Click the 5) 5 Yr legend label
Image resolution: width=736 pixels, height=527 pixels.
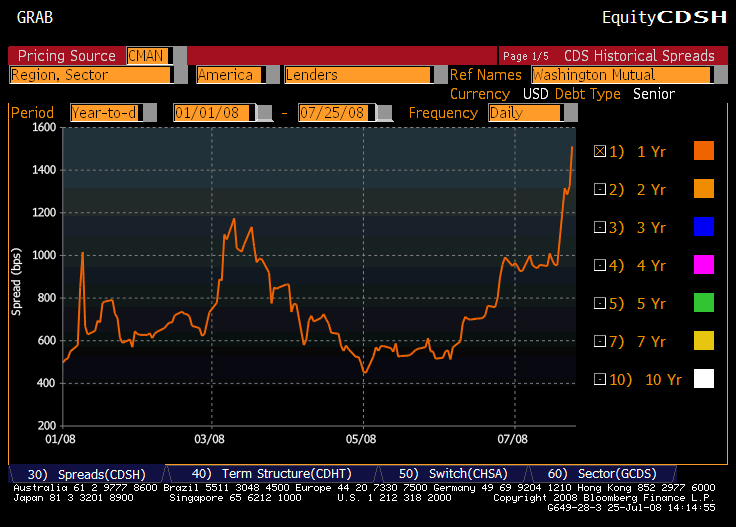[x=637, y=304]
